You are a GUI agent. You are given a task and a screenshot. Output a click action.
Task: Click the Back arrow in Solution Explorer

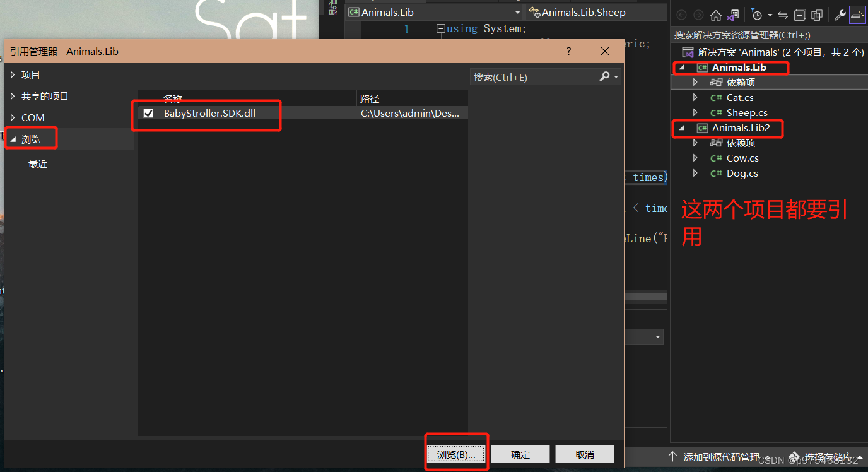pos(681,15)
